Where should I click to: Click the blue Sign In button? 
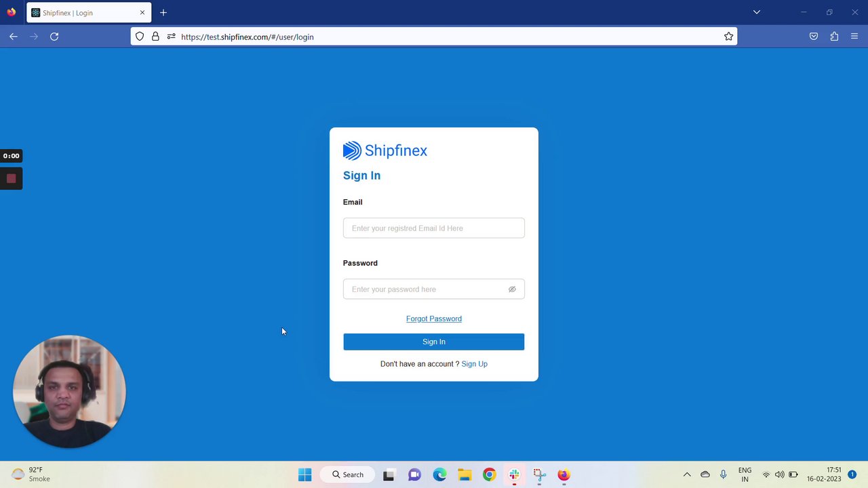pyautogui.click(x=434, y=342)
